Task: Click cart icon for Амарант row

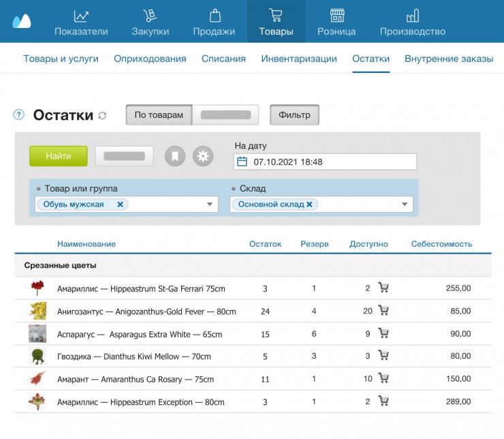Action: pos(383,378)
